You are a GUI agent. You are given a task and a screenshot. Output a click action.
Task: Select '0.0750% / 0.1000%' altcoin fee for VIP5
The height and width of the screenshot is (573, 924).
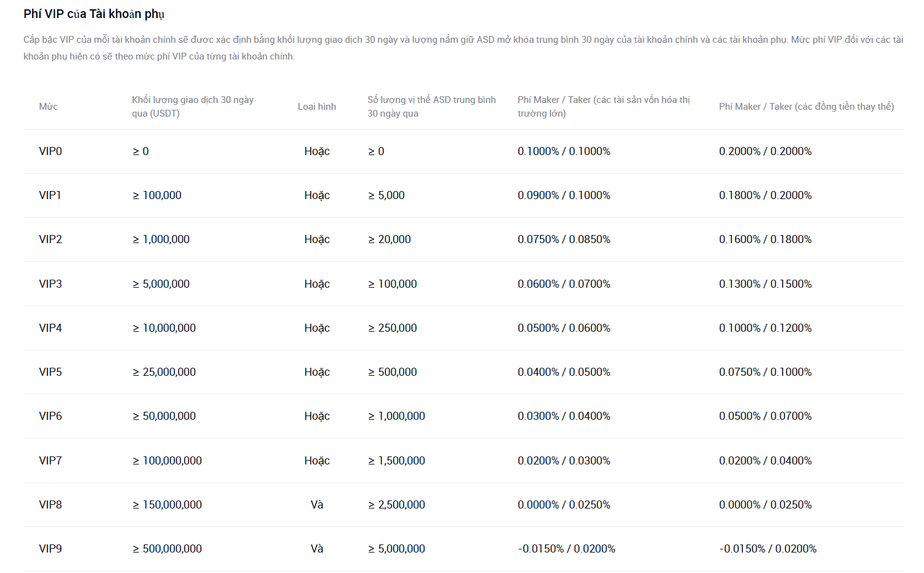point(765,372)
